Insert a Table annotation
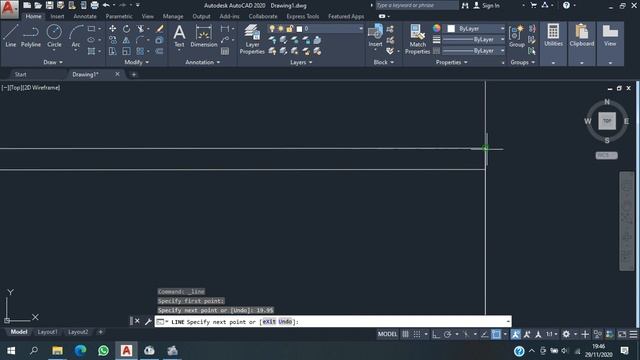The height and width of the screenshot is (360, 640). pos(225,51)
